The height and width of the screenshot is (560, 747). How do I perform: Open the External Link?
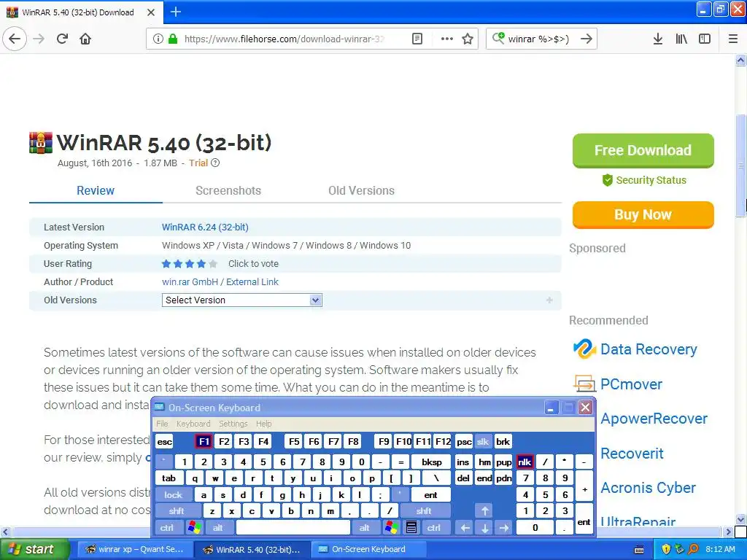(x=252, y=282)
